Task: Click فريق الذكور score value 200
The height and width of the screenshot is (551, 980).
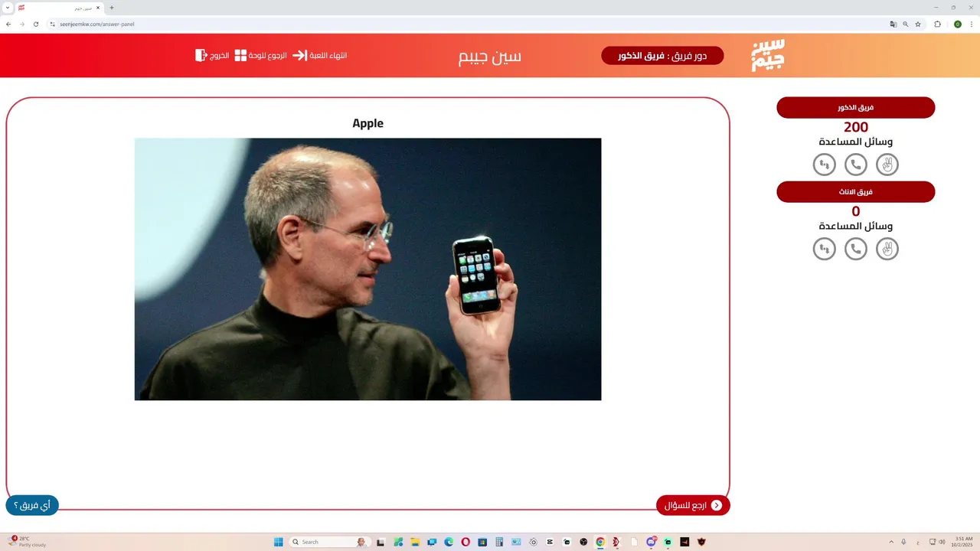Action: [856, 127]
